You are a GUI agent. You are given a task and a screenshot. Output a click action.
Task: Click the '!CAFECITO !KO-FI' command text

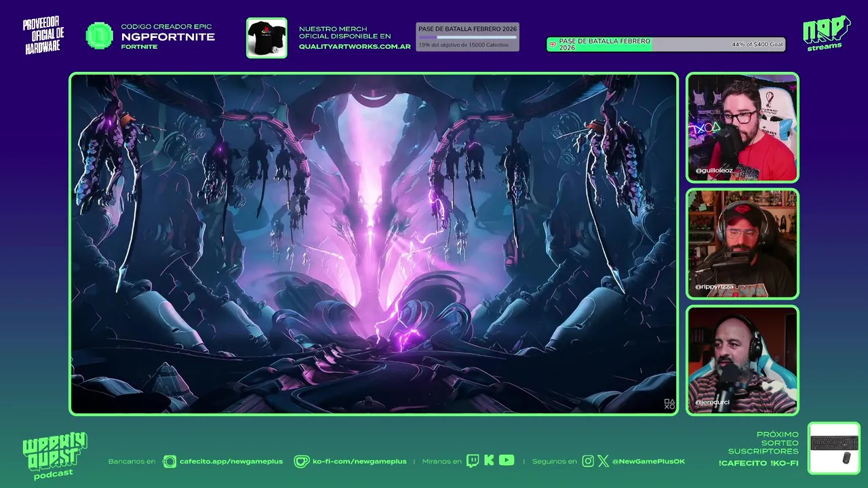(x=758, y=463)
